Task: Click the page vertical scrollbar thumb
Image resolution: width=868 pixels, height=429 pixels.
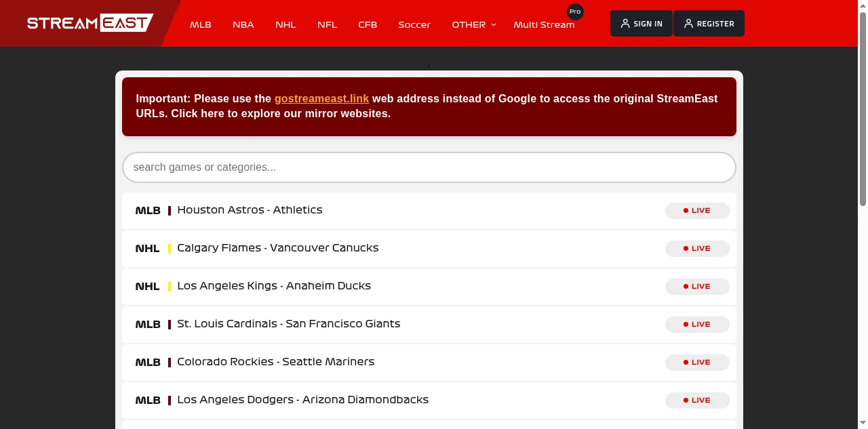Action: 863,108
